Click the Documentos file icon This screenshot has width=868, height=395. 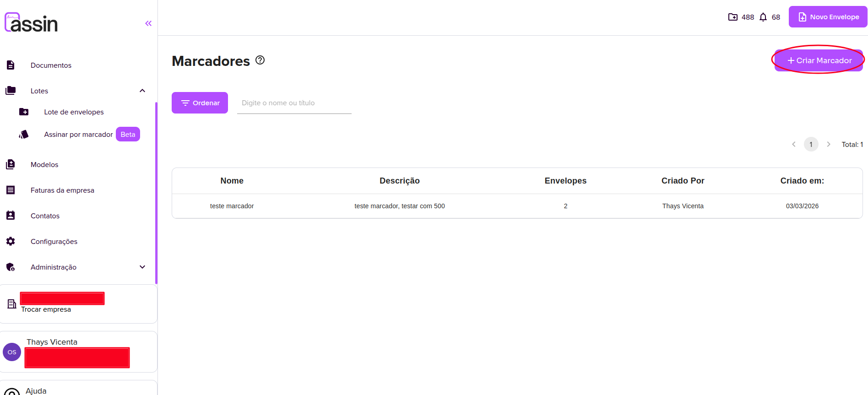[x=11, y=65]
